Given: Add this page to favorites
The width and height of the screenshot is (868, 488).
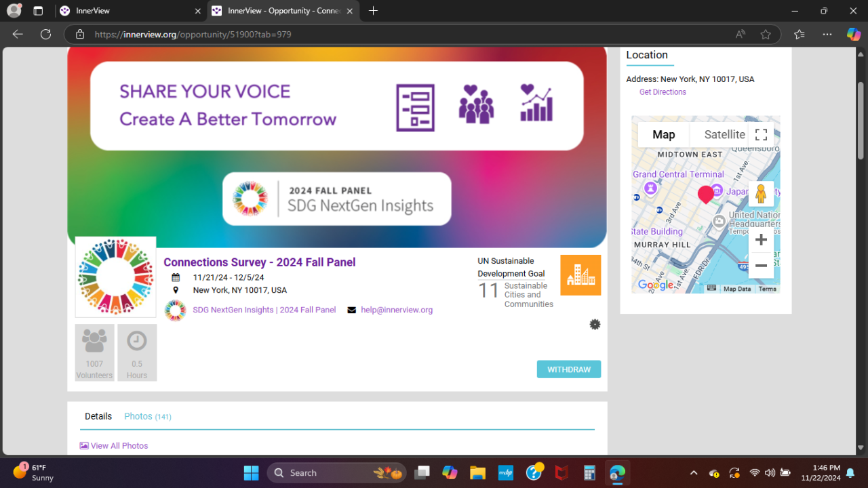Looking at the screenshot, I should pos(766,34).
